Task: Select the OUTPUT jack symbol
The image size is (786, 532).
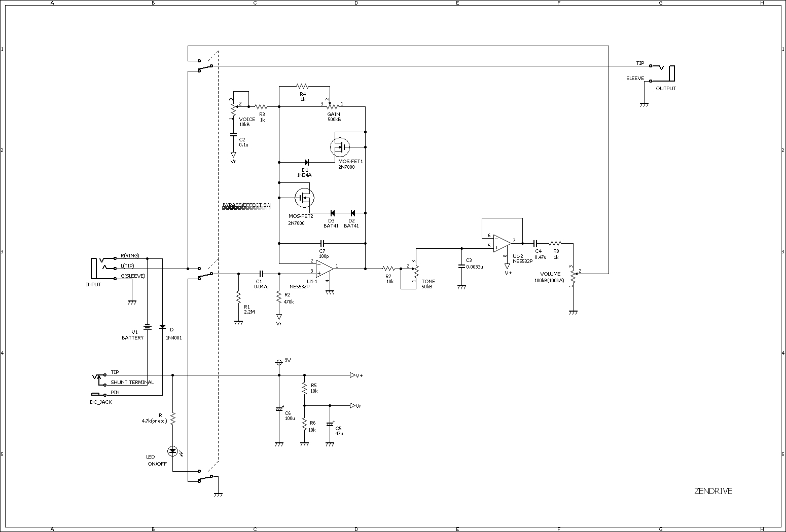Action: coord(662,73)
